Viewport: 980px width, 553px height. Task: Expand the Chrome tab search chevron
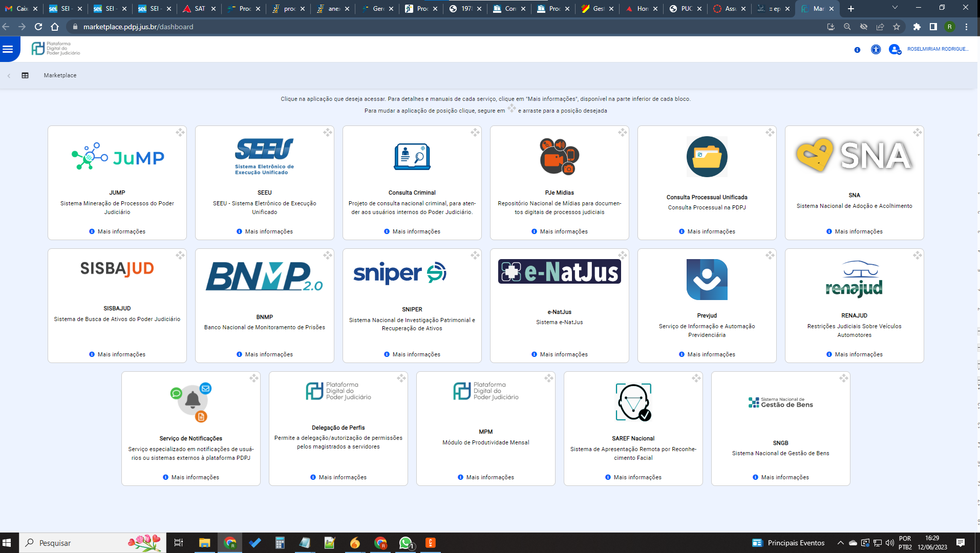(x=894, y=8)
